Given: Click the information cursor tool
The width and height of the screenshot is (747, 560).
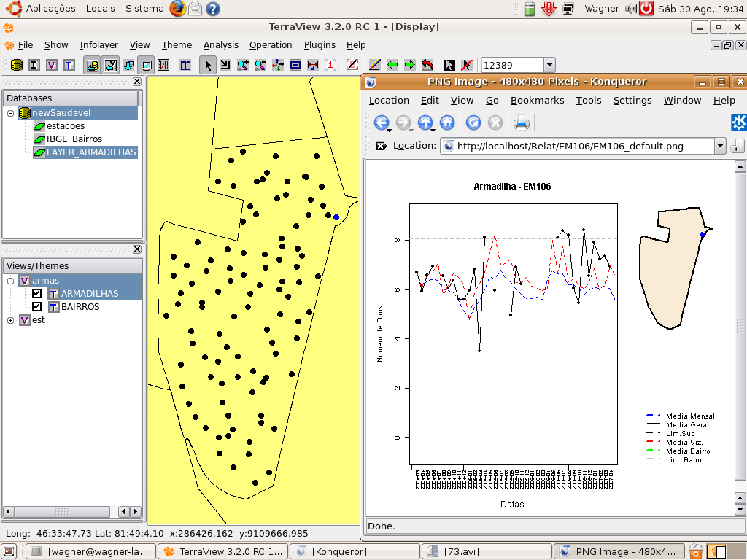Looking at the screenshot, I should tap(330, 65).
